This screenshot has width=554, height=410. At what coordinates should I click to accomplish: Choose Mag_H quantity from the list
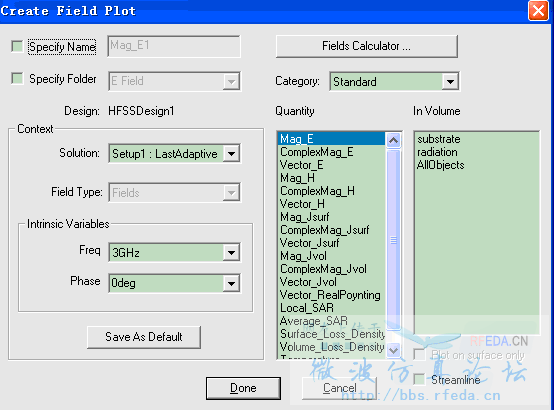(297, 178)
